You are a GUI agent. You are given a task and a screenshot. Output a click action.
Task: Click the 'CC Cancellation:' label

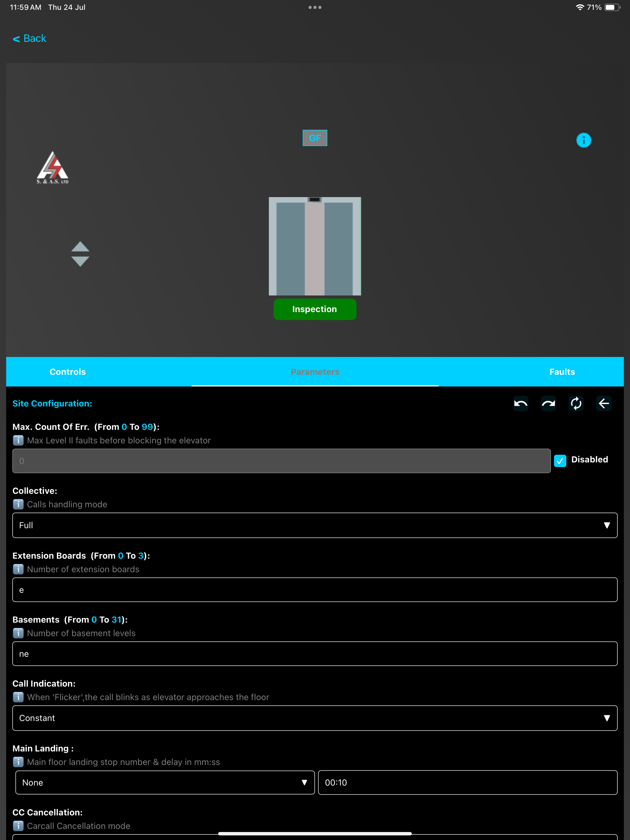(x=47, y=812)
